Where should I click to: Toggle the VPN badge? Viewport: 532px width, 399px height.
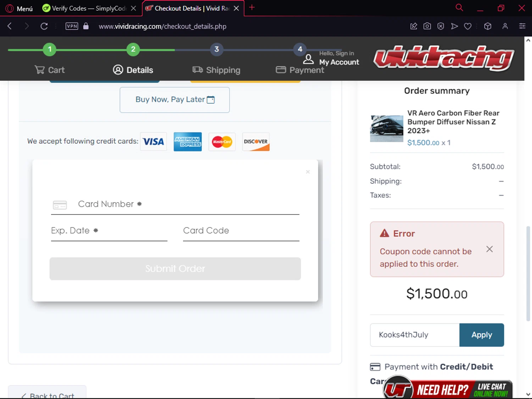click(72, 26)
